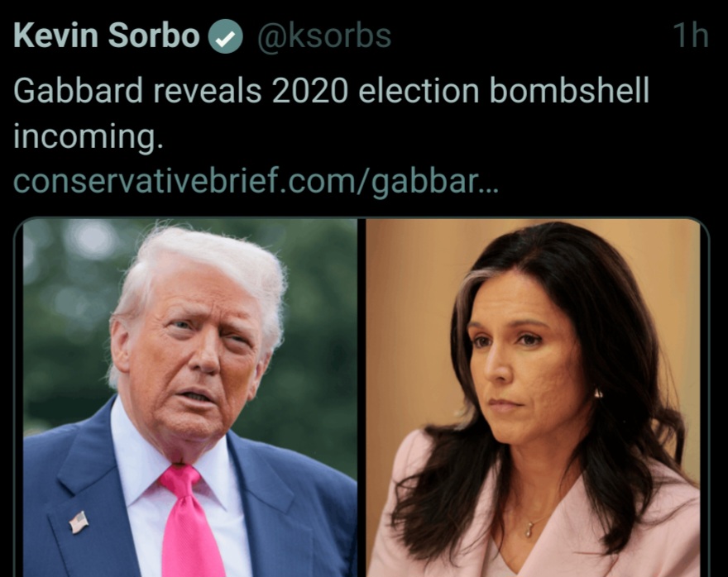Image resolution: width=728 pixels, height=577 pixels.
Task: Open the @ksorbs handle
Action: pos(324,36)
